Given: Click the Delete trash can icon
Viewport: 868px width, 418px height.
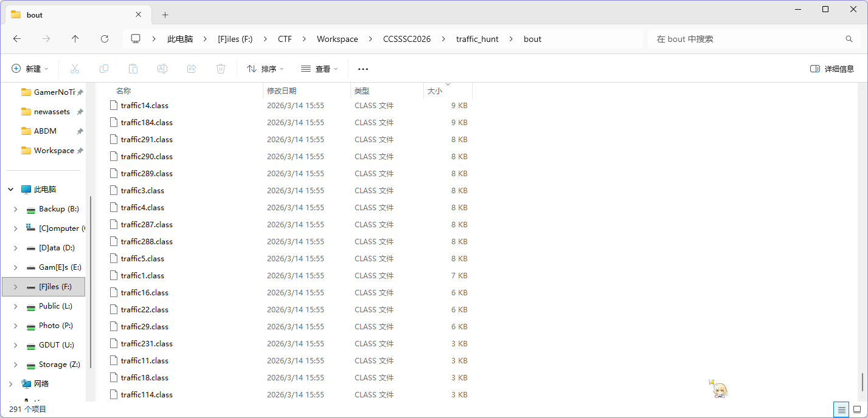Looking at the screenshot, I should pos(221,69).
